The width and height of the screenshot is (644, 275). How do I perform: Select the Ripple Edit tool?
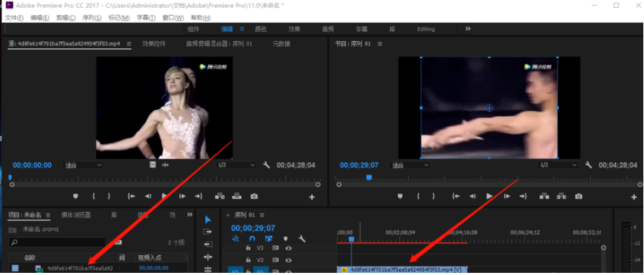coord(208,257)
